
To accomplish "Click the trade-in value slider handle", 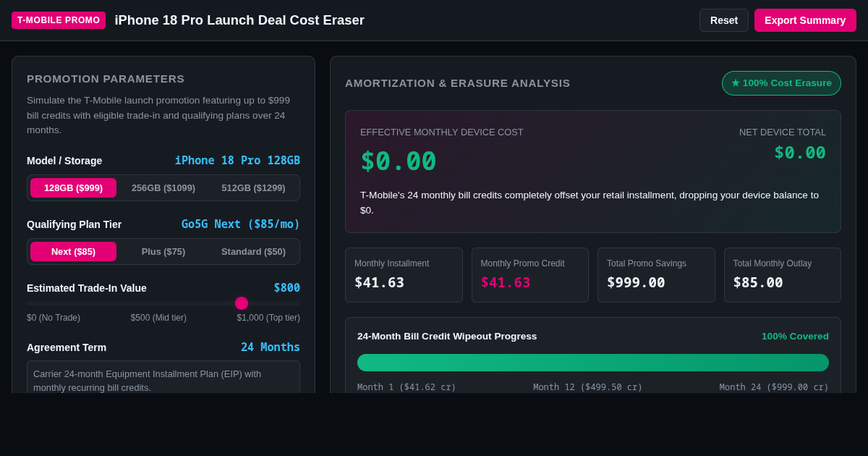I will pos(242,303).
